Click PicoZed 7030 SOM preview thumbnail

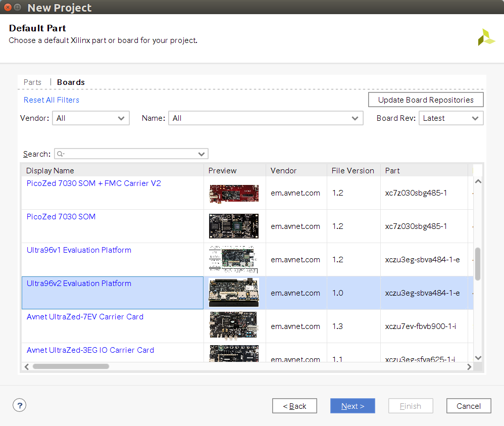234,226
